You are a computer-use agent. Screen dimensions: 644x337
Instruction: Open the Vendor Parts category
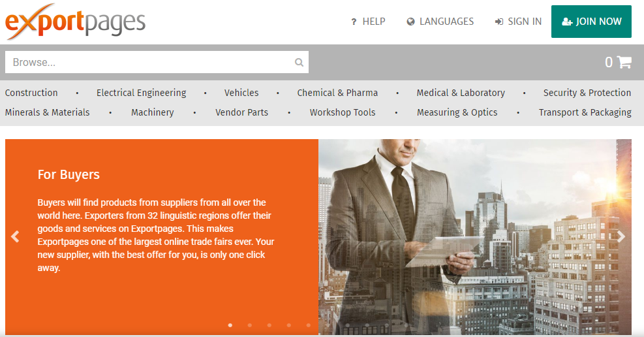tap(241, 112)
